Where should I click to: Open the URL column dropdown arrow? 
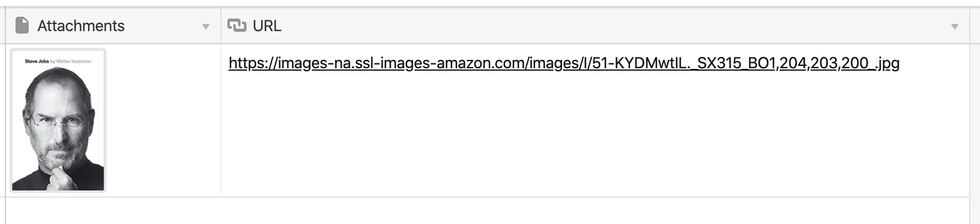[955, 26]
